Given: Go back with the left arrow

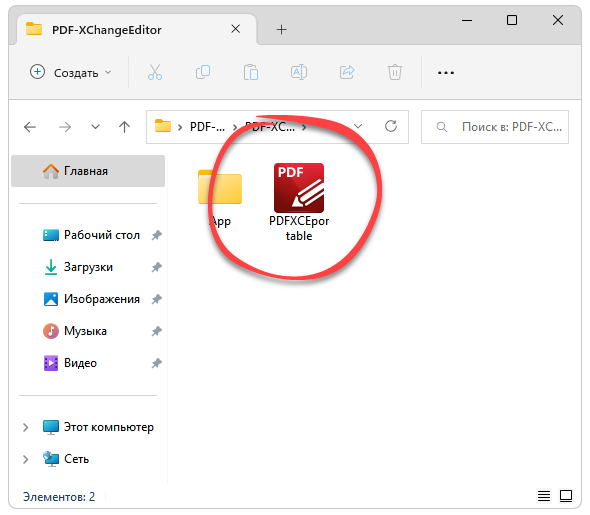Looking at the screenshot, I should coord(30,127).
